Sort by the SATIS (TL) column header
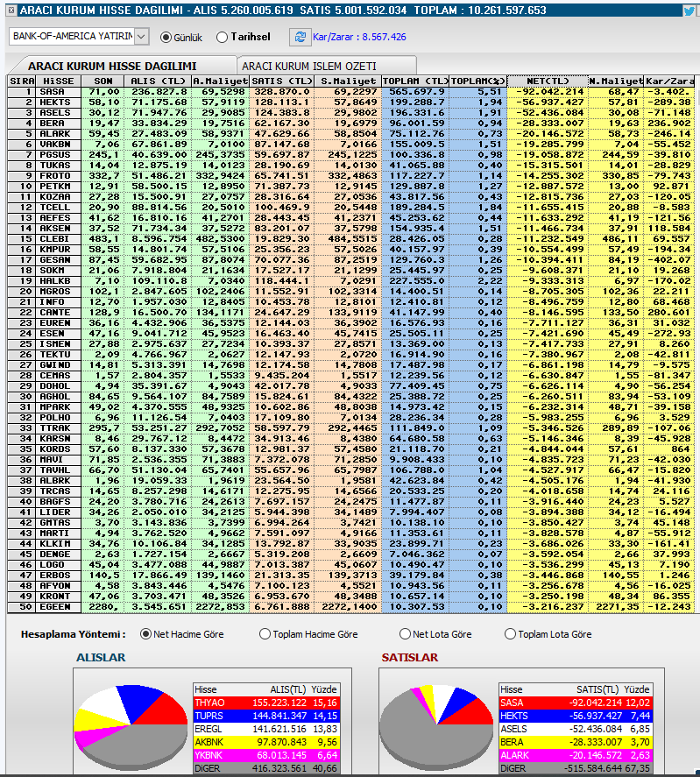 (281, 81)
